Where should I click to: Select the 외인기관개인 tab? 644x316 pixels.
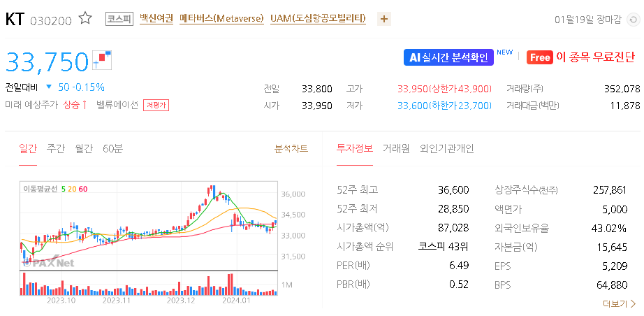[x=447, y=149]
